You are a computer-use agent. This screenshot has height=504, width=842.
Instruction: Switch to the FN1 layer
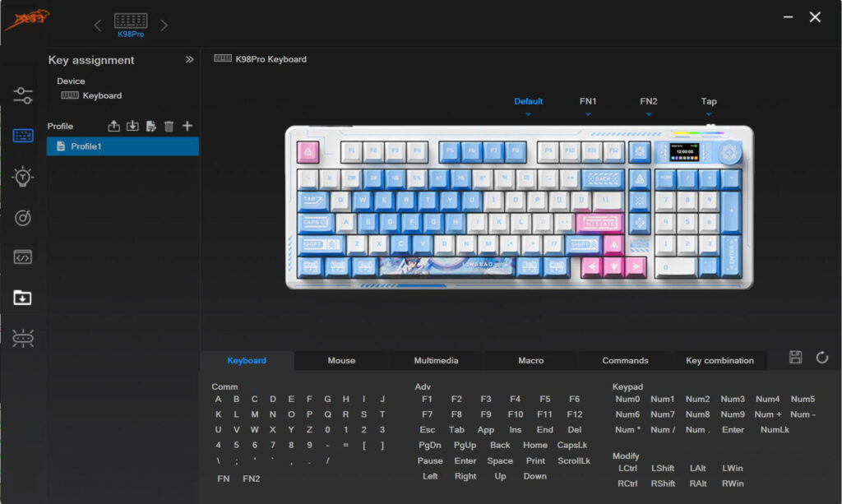point(588,101)
